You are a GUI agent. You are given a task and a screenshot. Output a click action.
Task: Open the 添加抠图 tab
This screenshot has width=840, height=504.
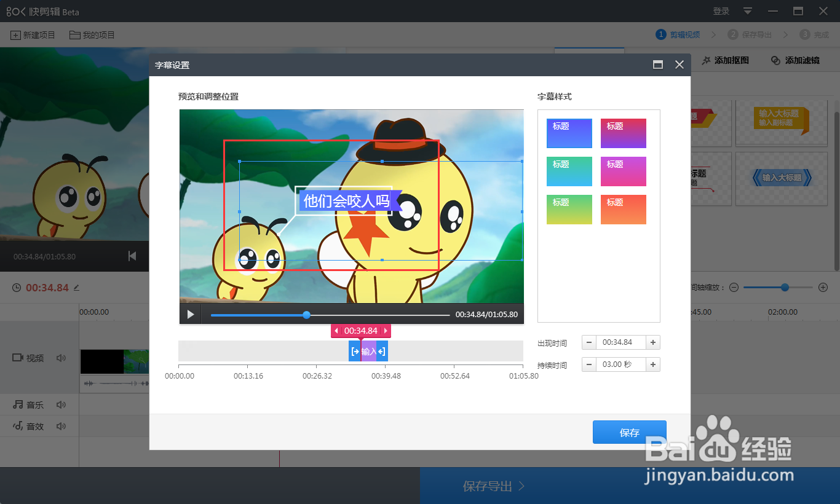[726, 60]
